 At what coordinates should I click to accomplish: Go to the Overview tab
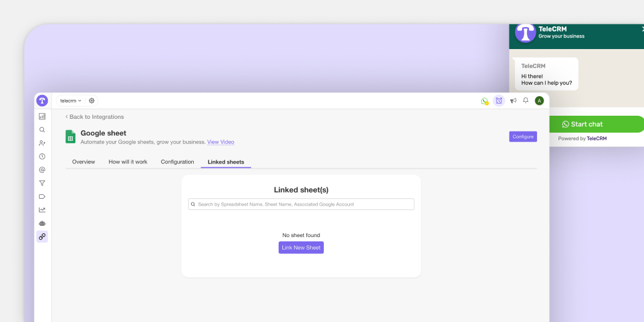pos(84,162)
